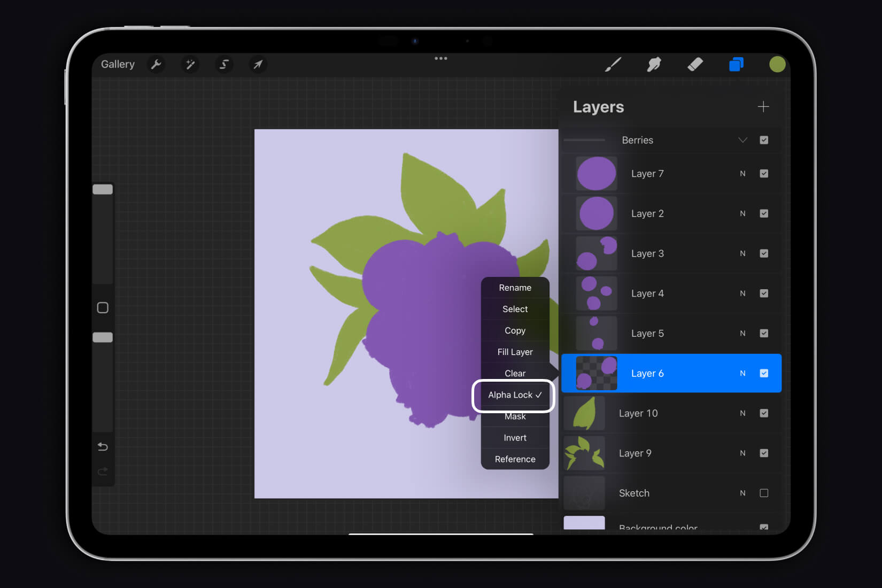Toggle visibility of the Berries group
882x588 pixels.
(x=764, y=140)
